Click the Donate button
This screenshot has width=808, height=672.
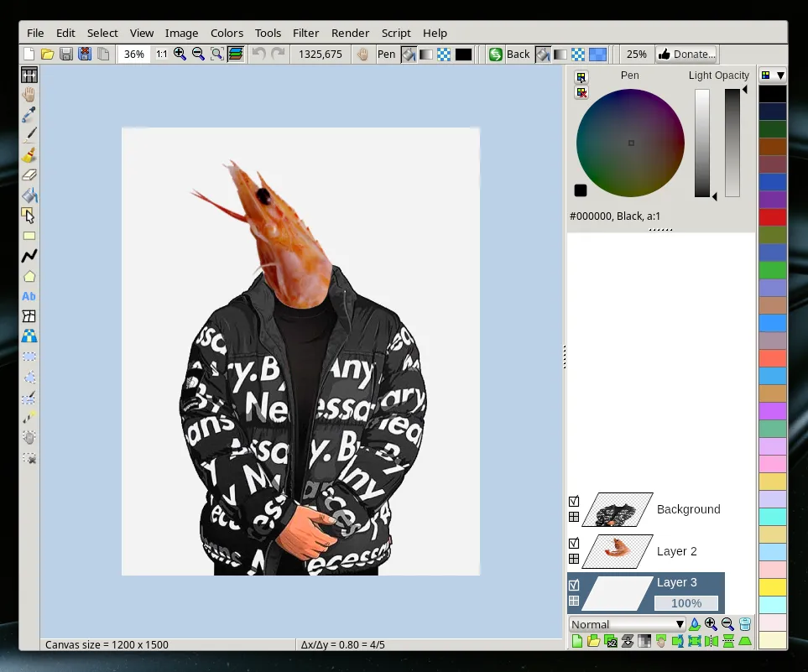[x=686, y=54]
